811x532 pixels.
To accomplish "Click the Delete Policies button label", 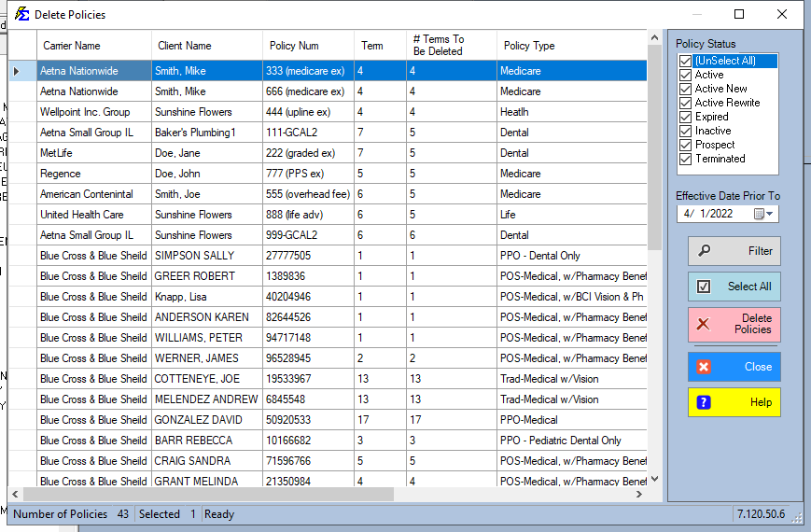I will tap(753, 324).
